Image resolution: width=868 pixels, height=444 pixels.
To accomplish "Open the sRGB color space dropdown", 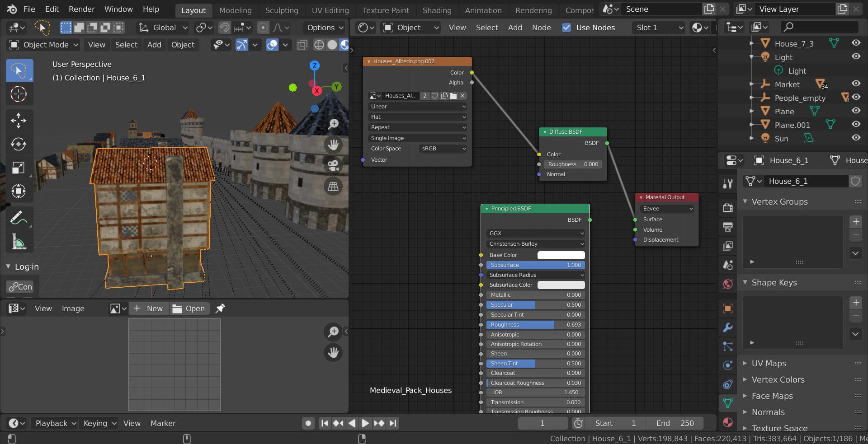I will [x=443, y=149].
